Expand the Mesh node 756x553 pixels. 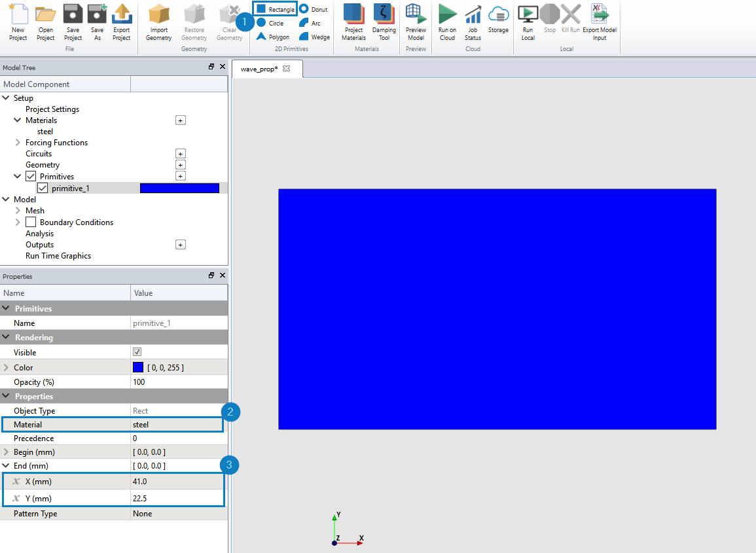click(18, 210)
